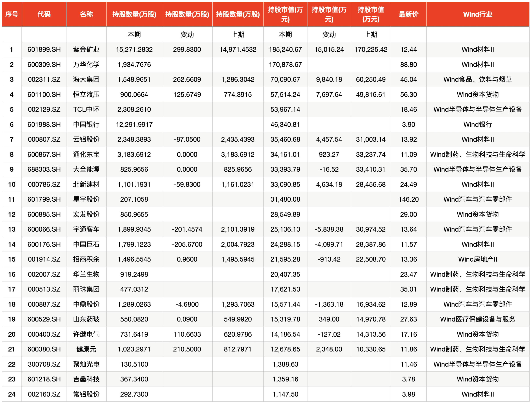The width and height of the screenshot is (532, 405).
Task: Select the 常铝股份 name cell
Action: coord(86,395)
